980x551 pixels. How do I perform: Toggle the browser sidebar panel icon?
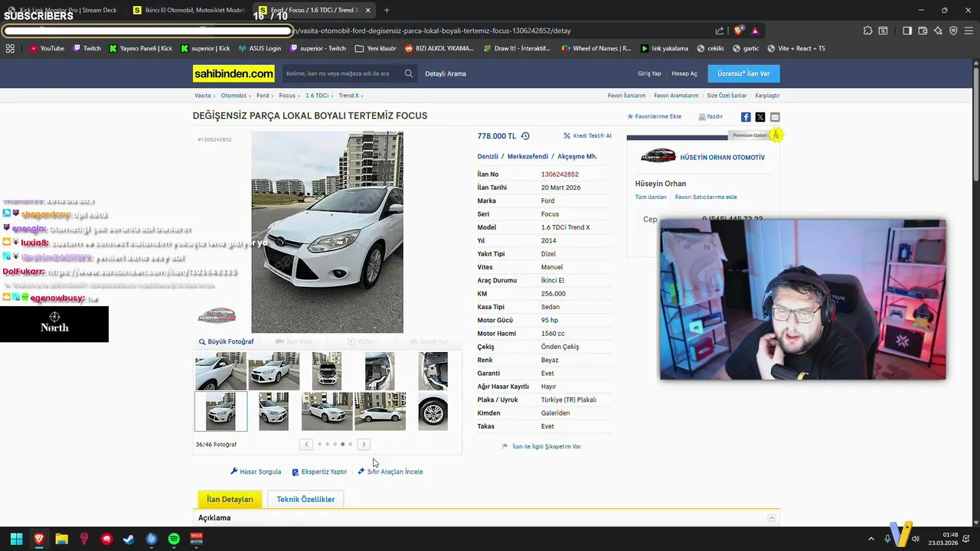click(x=907, y=31)
